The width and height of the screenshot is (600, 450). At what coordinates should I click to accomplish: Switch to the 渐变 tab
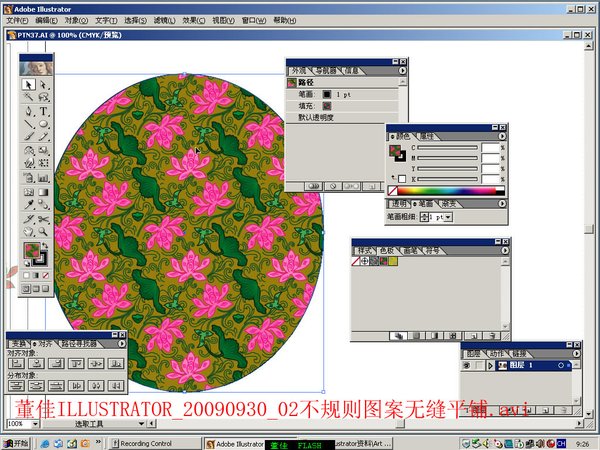pyautogui.click(x=448, y=203)
